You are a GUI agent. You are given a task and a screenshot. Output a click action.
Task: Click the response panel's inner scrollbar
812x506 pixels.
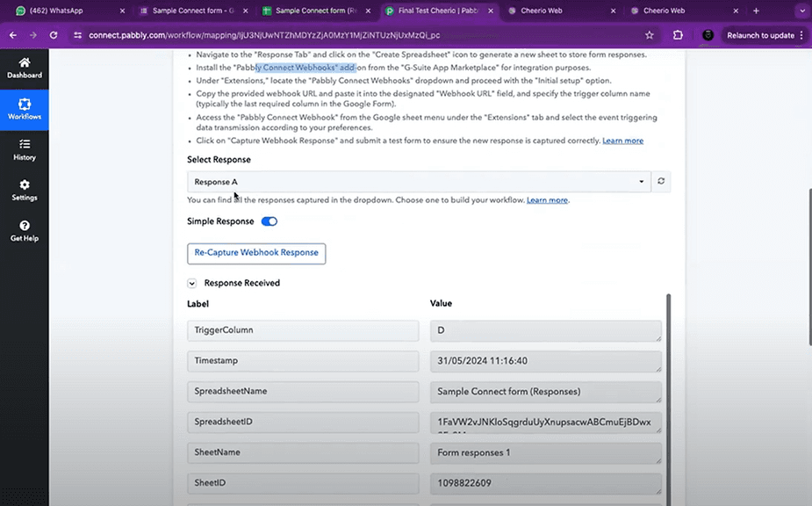669,399
